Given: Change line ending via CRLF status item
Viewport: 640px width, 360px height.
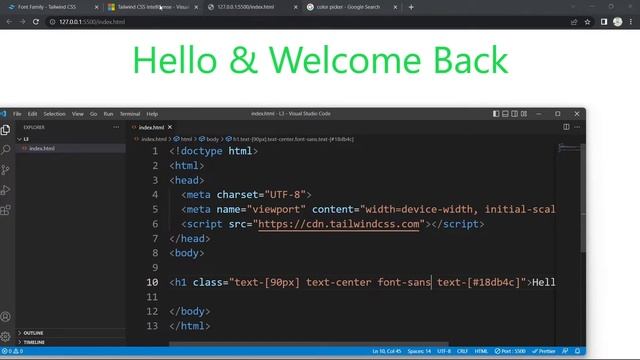Looking at the screenshot, I should (x=462, y=351).
